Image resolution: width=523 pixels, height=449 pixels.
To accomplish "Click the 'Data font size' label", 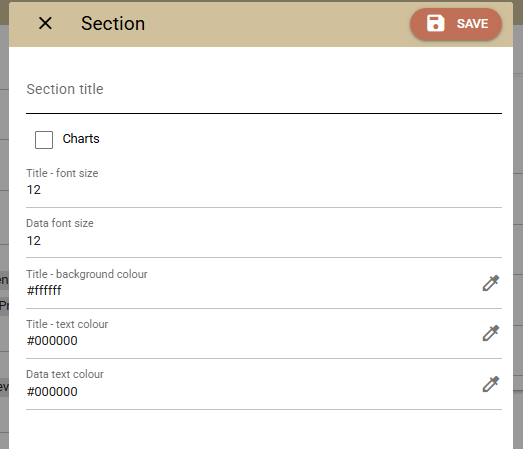I will pos(60,223).
